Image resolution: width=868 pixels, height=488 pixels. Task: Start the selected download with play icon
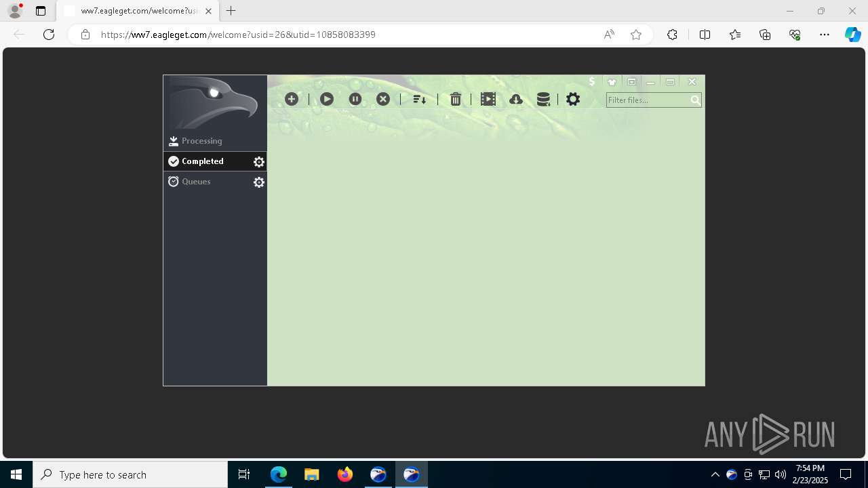(327, 99)
